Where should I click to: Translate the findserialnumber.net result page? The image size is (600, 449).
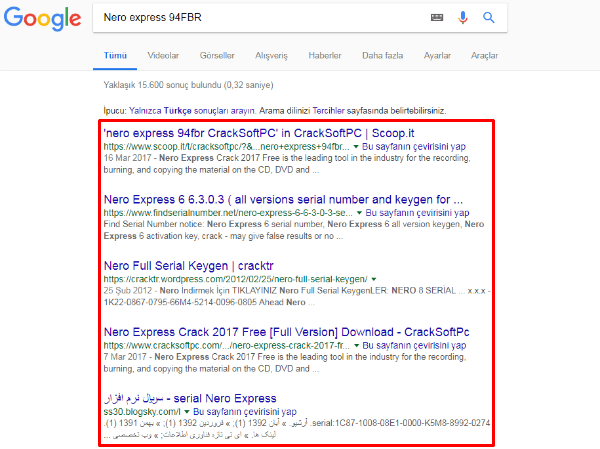click(417, 213)
